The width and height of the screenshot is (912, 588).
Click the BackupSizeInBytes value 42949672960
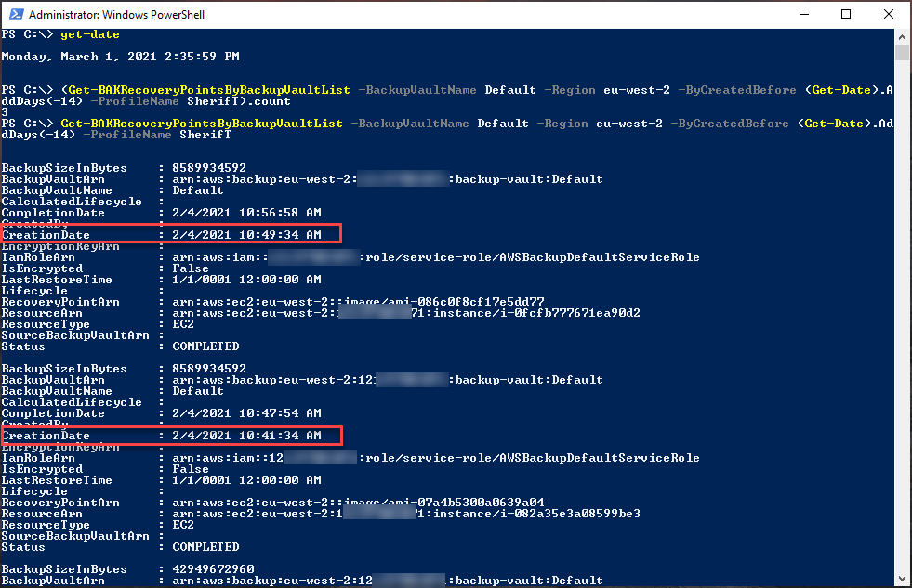[x=214, y=568]
